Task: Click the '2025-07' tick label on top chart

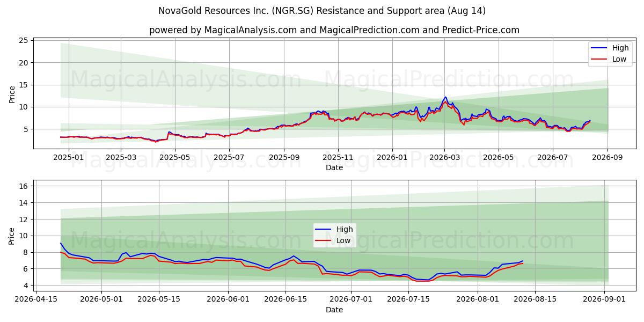Action: [229, 158]
